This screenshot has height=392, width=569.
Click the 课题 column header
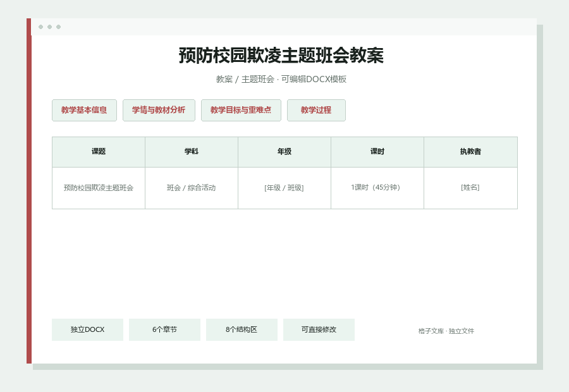coord(99,152)
